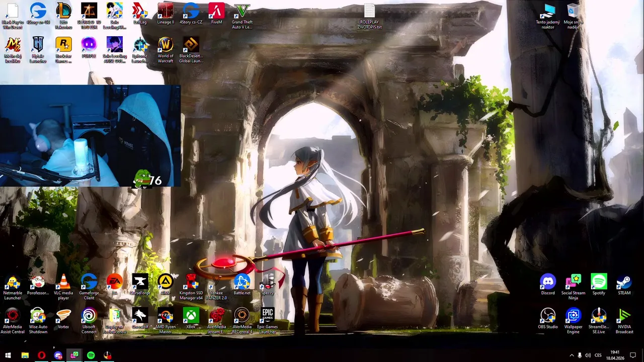Open the League of Legends shortcut
This screenshot has width=644, height=362.
(x=63, y=16)
